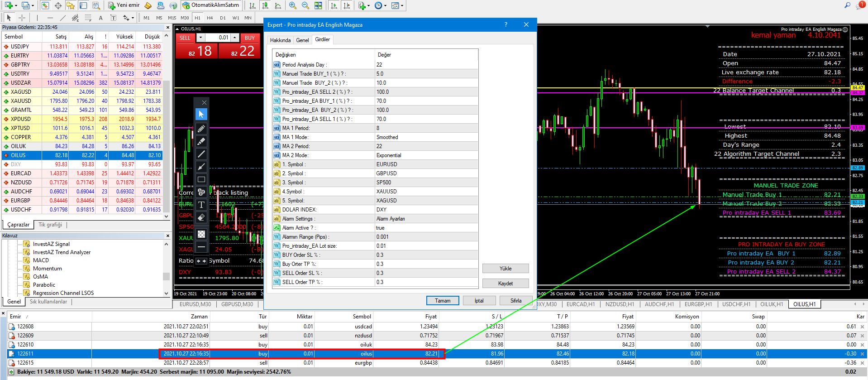Select the horizontal line drawing tool
Viewport: 868px width, 380px height.
click(x=50, y=18)
